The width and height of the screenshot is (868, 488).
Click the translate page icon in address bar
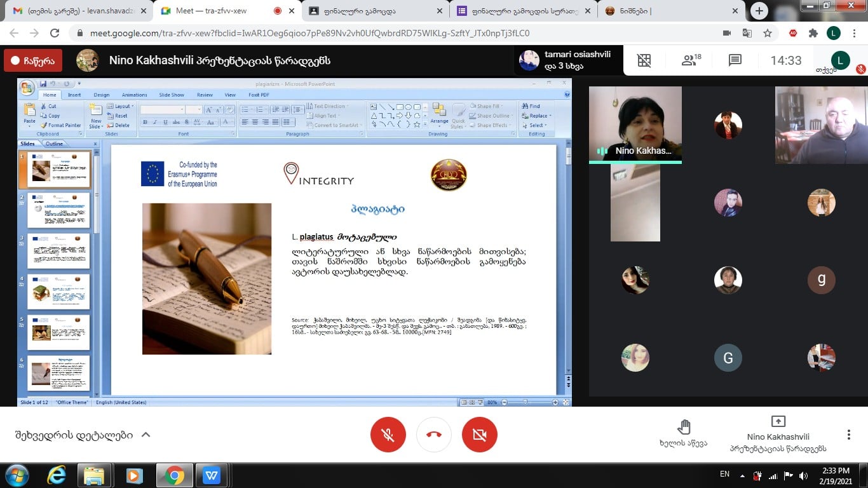pos(747,33)
